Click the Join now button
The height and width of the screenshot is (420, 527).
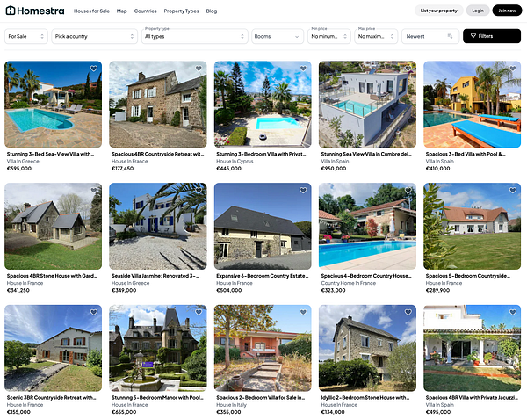tap(507, 11)
